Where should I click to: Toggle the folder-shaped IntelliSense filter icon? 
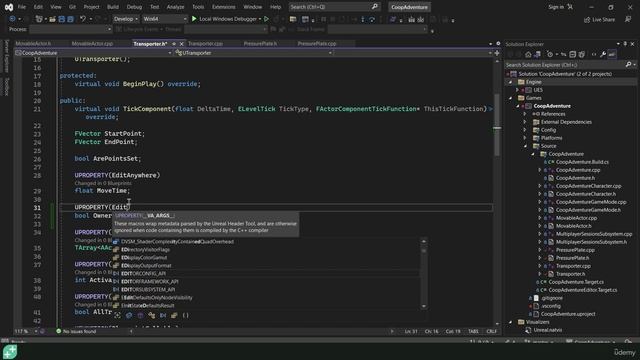coord(174,315)
